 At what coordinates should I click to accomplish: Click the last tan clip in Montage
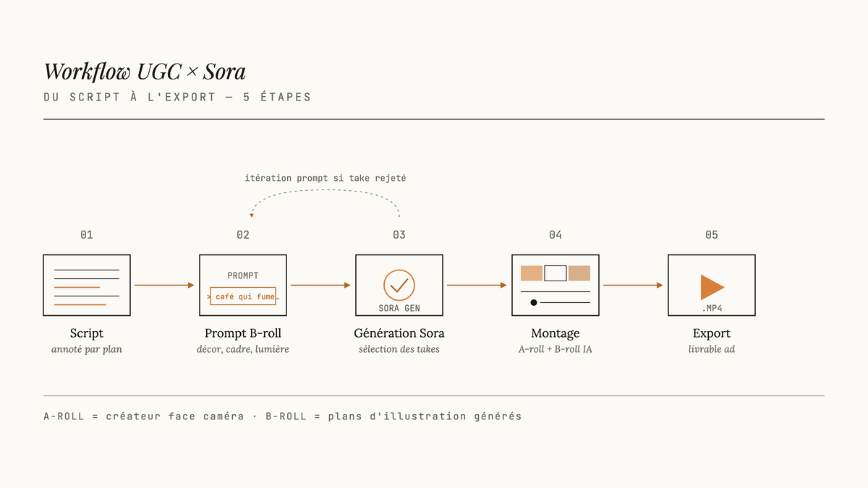pos(579,273)
